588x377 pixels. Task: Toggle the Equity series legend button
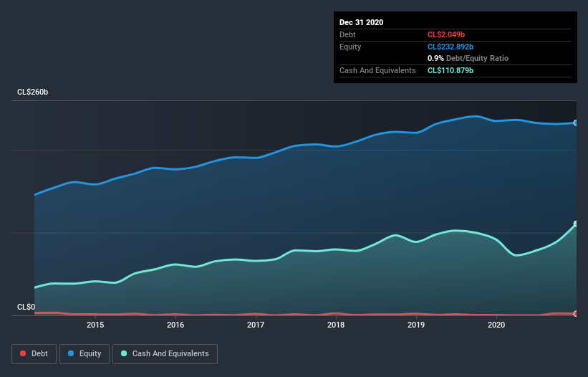[85, 354]
